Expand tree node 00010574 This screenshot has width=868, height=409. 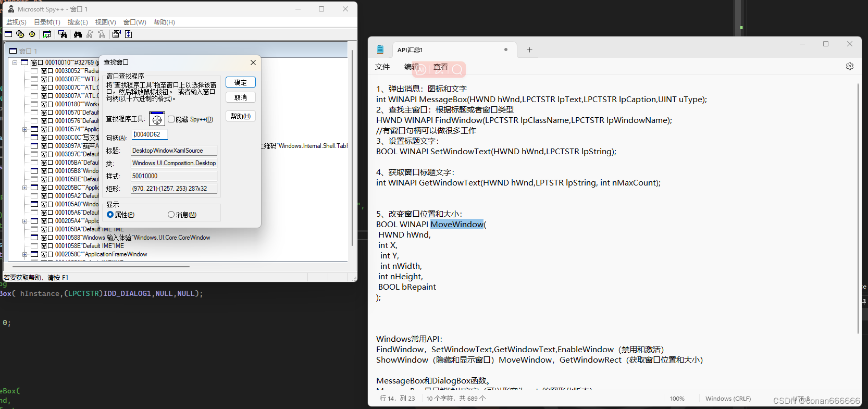coord(24,129)
